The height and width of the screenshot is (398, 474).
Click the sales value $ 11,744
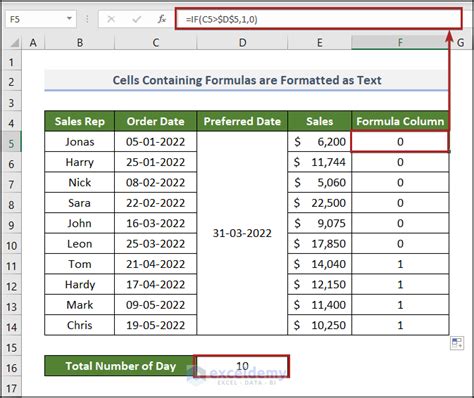(320, 162)
